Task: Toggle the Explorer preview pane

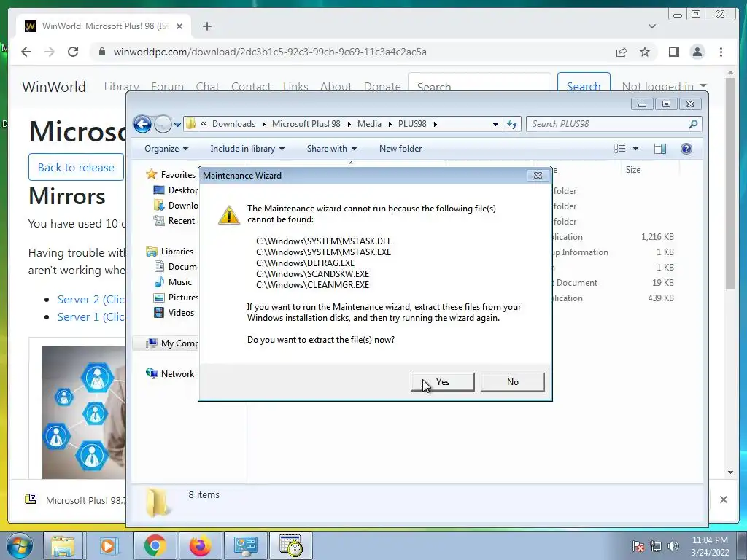Action: [x=659, y=149]
